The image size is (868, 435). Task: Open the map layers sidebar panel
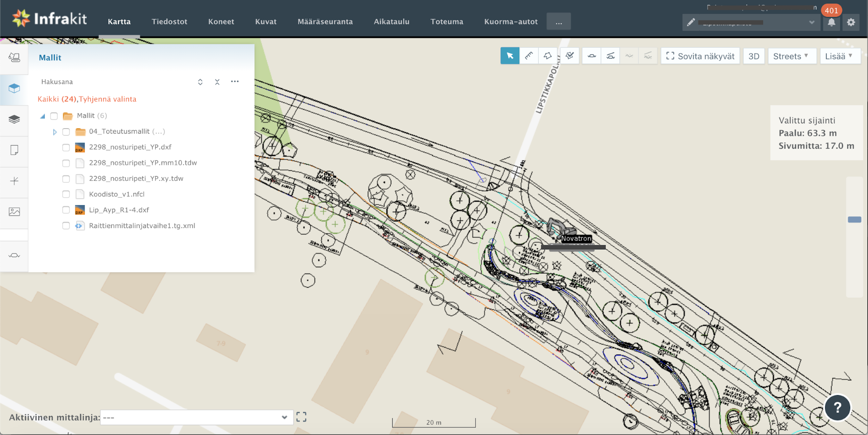point(14,119)
